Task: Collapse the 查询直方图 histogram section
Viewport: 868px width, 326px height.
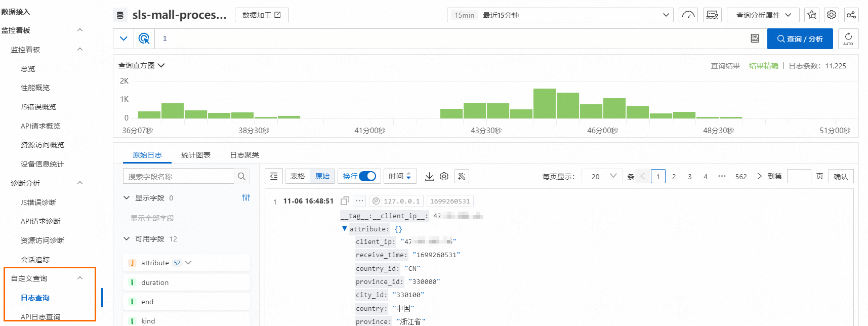Action: pos(142,65)
